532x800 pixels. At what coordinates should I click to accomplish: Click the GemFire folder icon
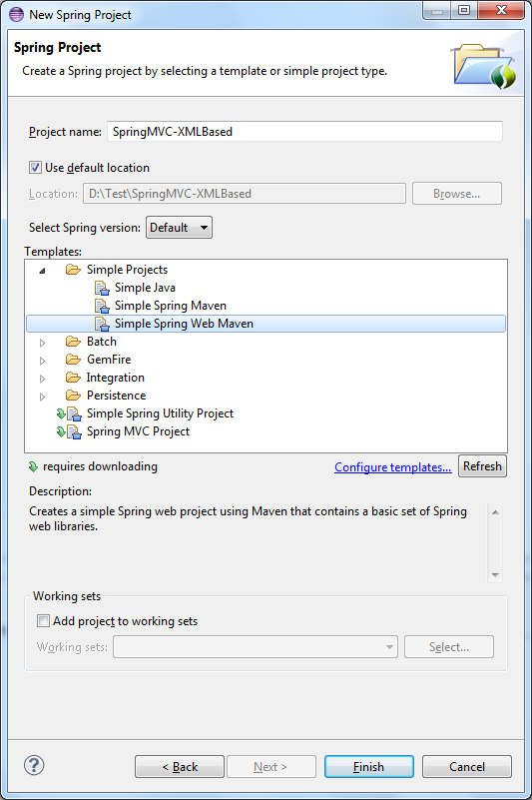click(x=74, y=360)
